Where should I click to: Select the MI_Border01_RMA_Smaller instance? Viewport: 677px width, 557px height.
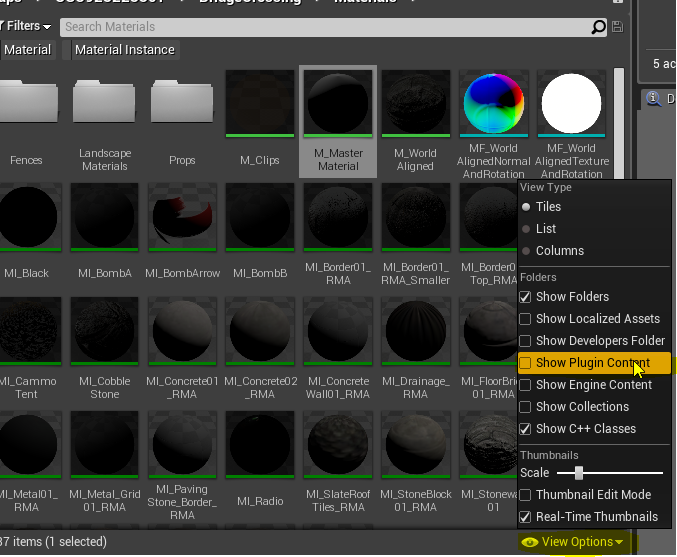415,217
